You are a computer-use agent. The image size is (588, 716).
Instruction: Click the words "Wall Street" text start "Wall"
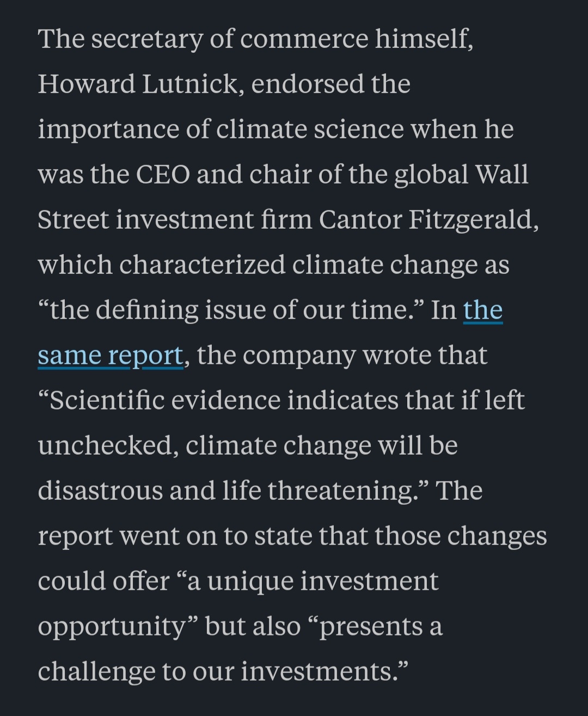[501, 175]
